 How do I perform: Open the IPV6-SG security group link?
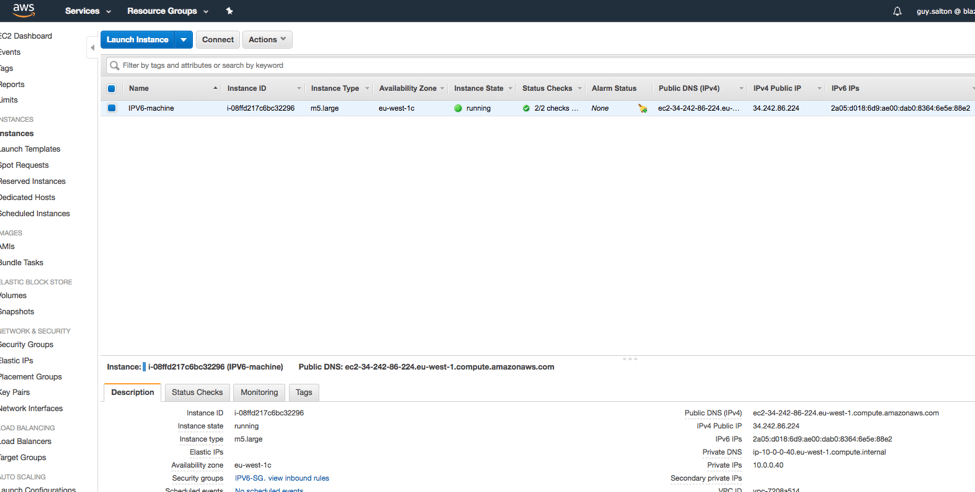point(249,478)
